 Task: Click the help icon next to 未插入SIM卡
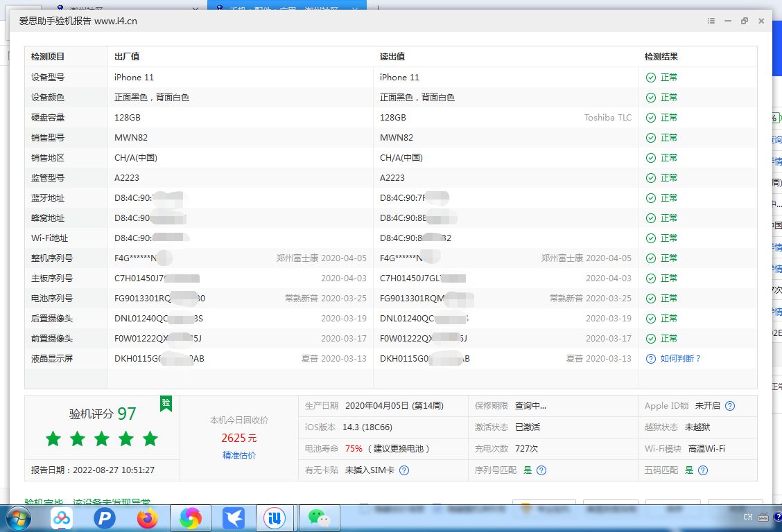[x=404, y=470]
